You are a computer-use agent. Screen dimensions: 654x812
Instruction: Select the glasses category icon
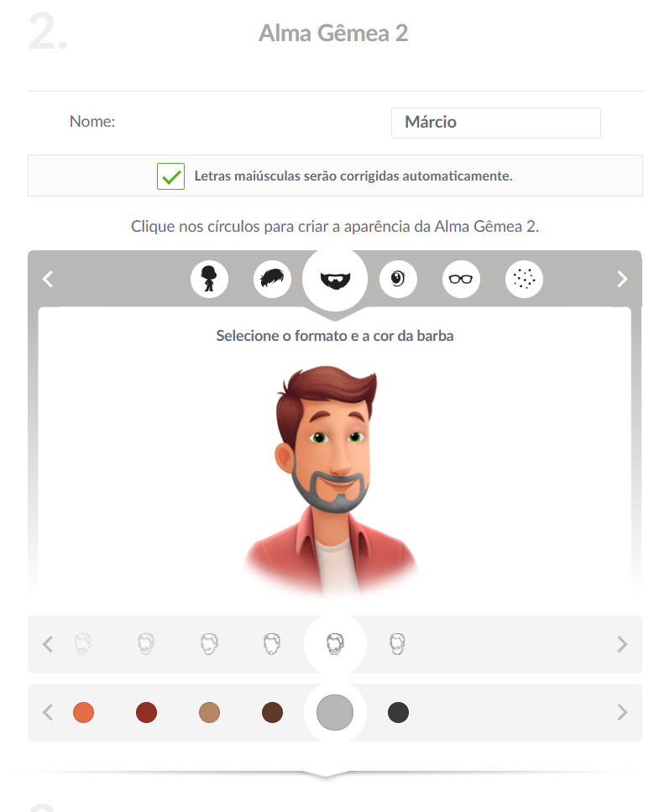pos(461,279)
